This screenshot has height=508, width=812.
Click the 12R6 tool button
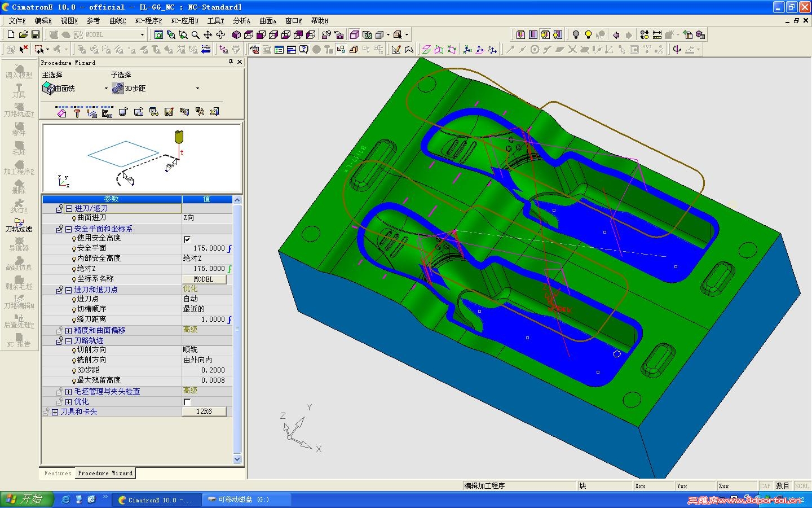pos(204,412)
